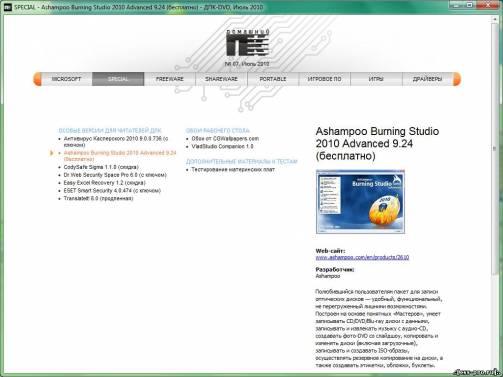
Task: Open ESET Smart Security 4.0.474 entry
Action: point(112,191)
